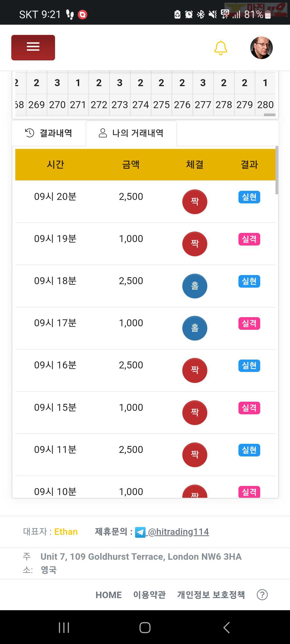Click the 실현 result tag at 09시 20분

(x=249, y=197)
